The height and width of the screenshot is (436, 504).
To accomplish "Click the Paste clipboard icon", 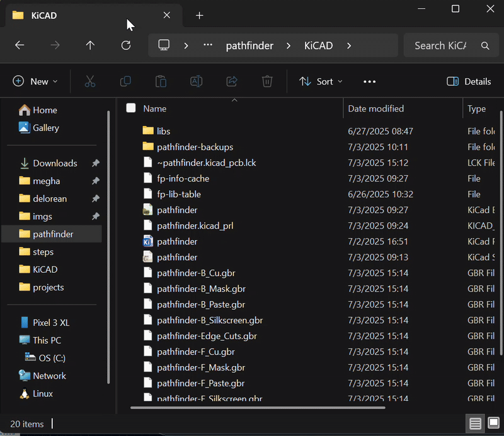I will 161,81.
